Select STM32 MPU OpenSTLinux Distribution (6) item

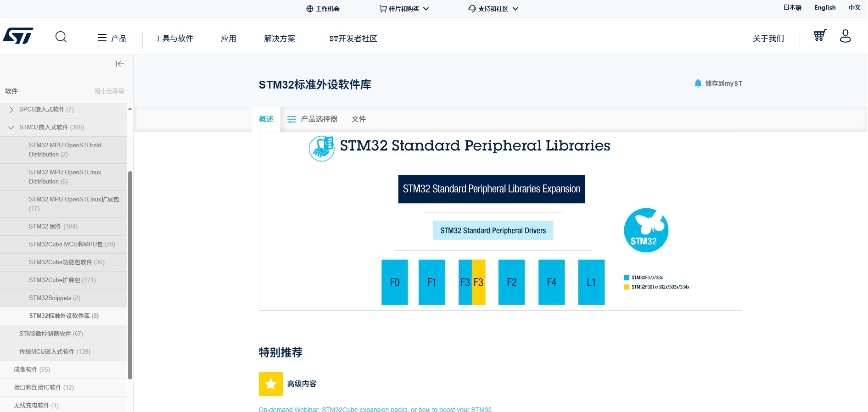pos(63,177)
